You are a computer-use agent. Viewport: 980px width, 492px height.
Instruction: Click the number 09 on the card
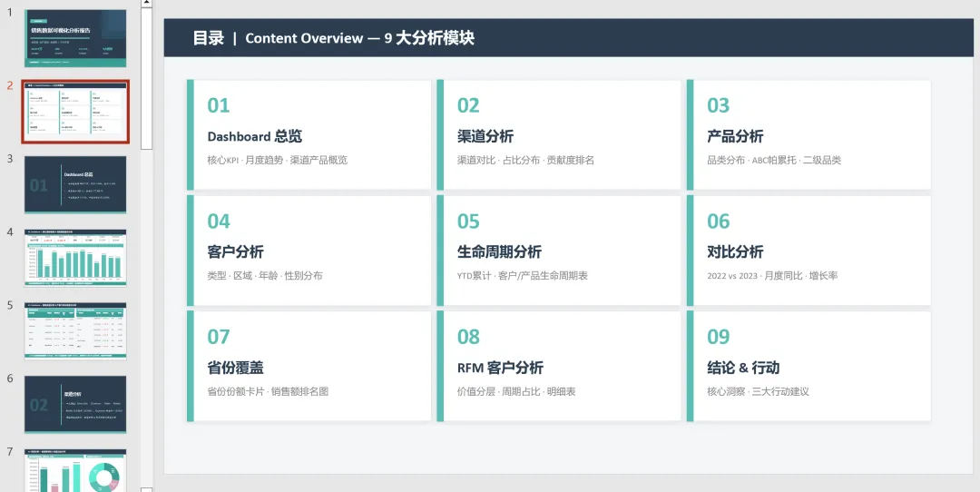719,337
